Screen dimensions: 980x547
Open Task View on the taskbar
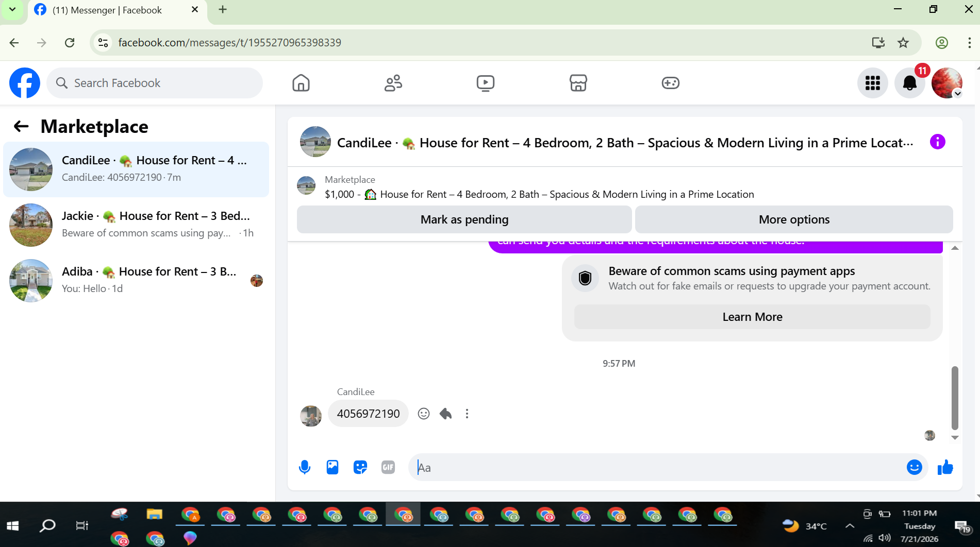[82, 525]
